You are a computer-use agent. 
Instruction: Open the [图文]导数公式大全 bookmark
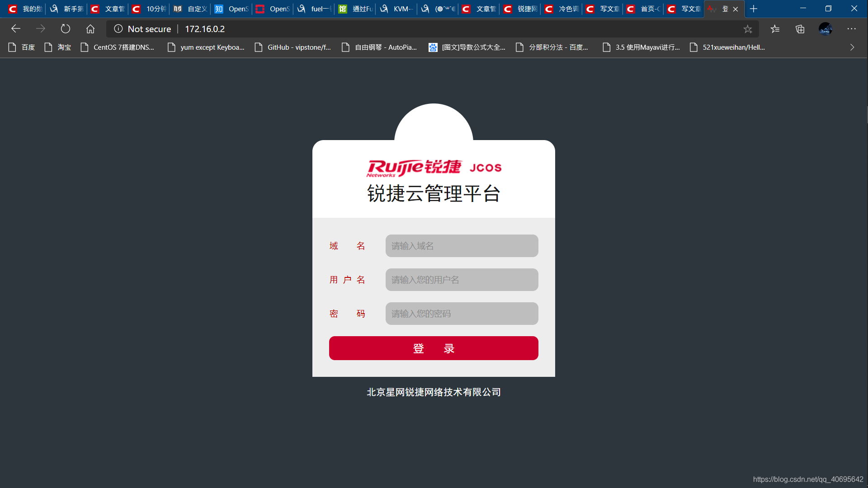[467, 47]
